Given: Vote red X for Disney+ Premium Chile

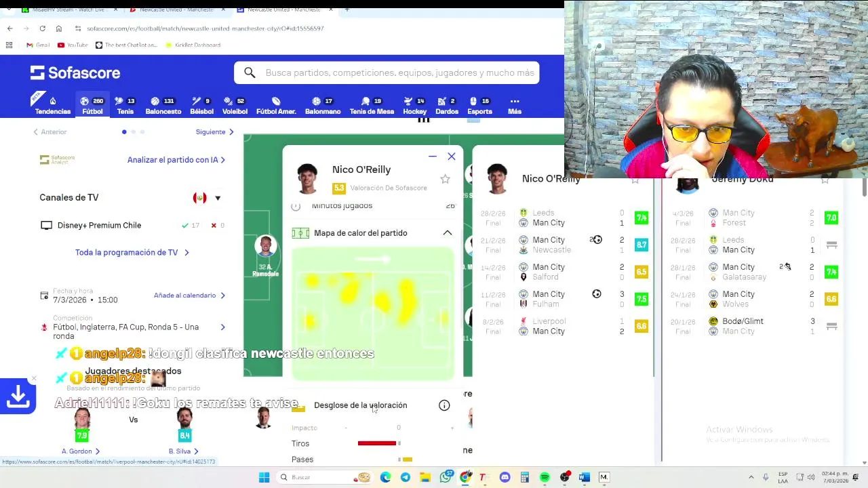Looking at the screenshot, I should tap(214, 225).
